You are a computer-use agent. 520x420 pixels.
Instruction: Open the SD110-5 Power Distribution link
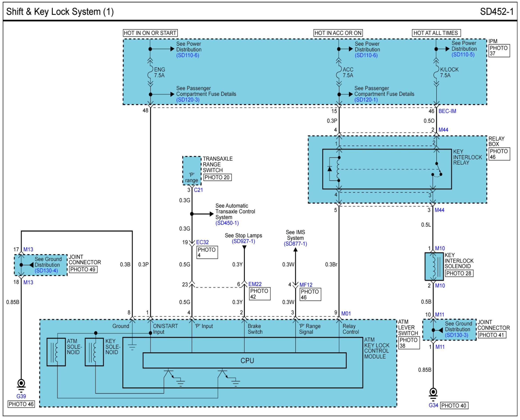(463, 55)
